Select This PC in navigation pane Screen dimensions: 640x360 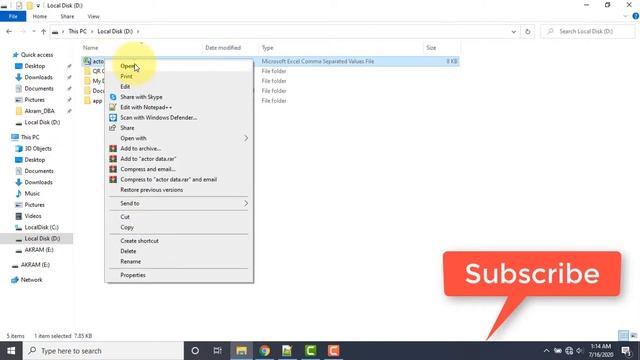[x=30, y=137]
